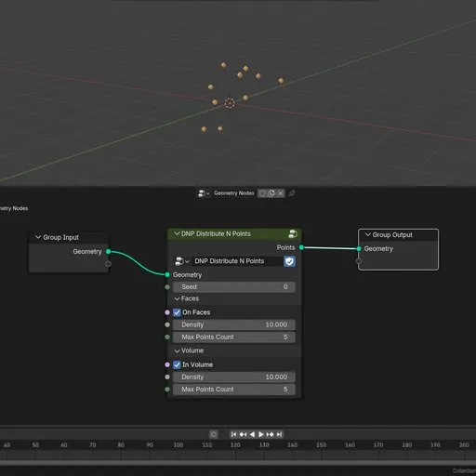This screenshot has width=476, height=476.
Task: Click the duplicate node group icon in header
Action: pos(271,193)
